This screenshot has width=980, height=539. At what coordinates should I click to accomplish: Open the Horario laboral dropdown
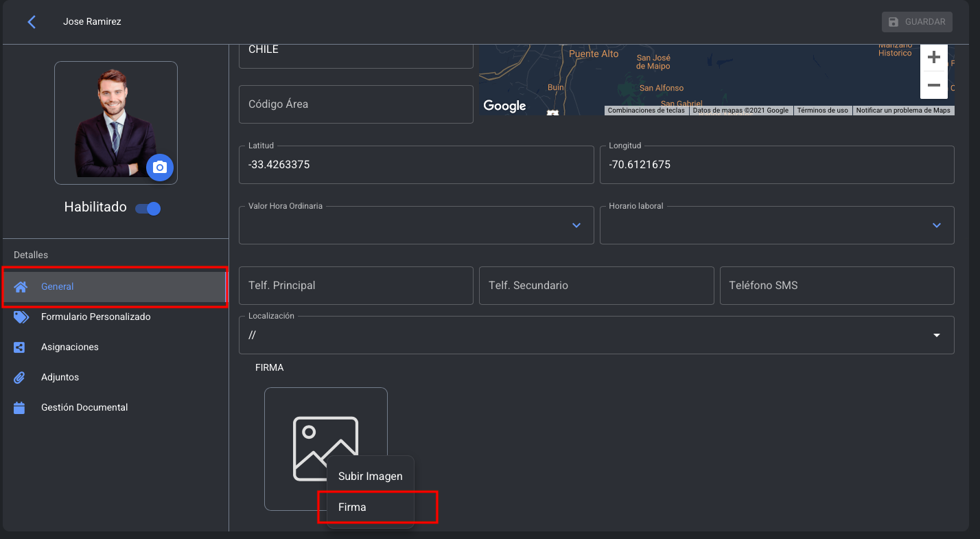[937, 225]
